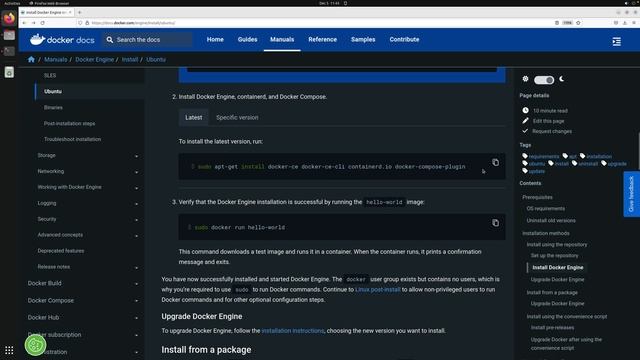Open Firefox from the Ubuntu dock
The image size is (640, 360).
(x=9, y=18)
